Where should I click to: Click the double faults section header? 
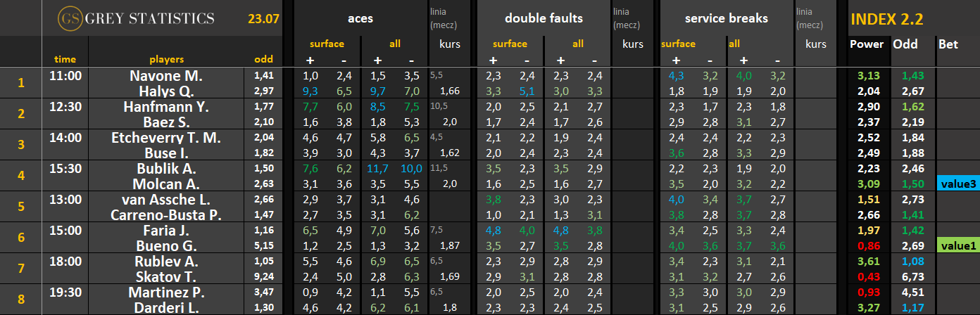tap(544, 19)
